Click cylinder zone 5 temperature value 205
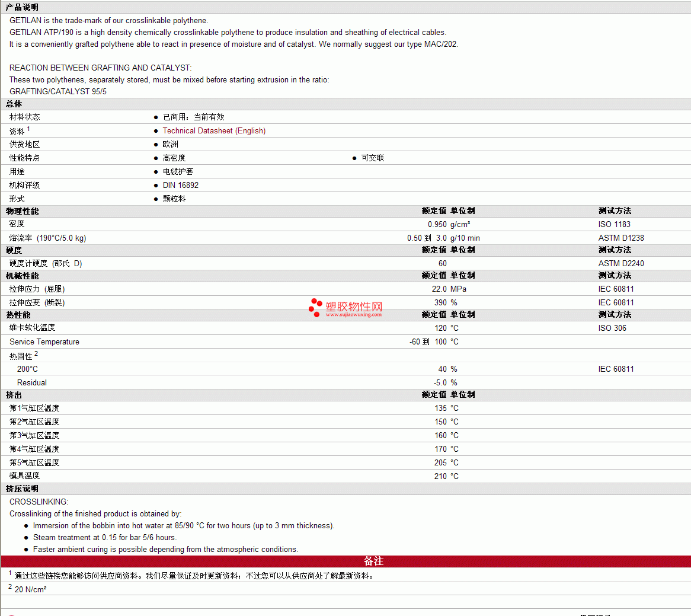691x616 pixels. [x=441, y=464]
